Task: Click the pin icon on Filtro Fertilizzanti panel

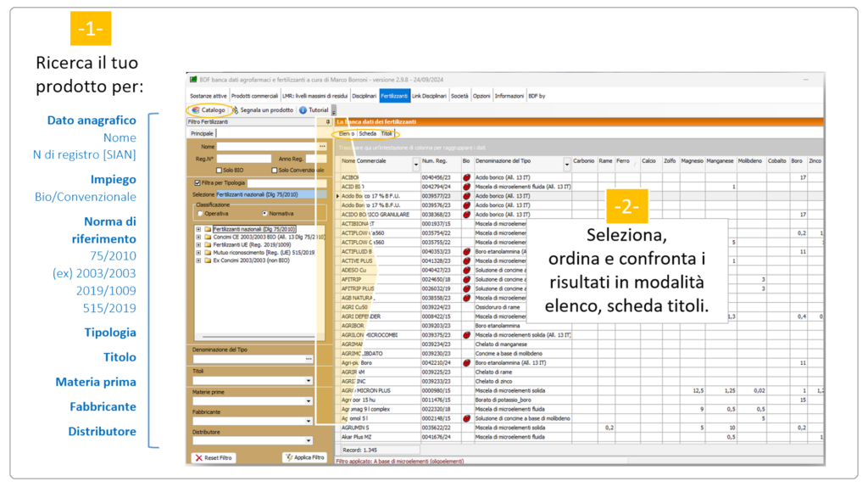Action: (327, 122)
